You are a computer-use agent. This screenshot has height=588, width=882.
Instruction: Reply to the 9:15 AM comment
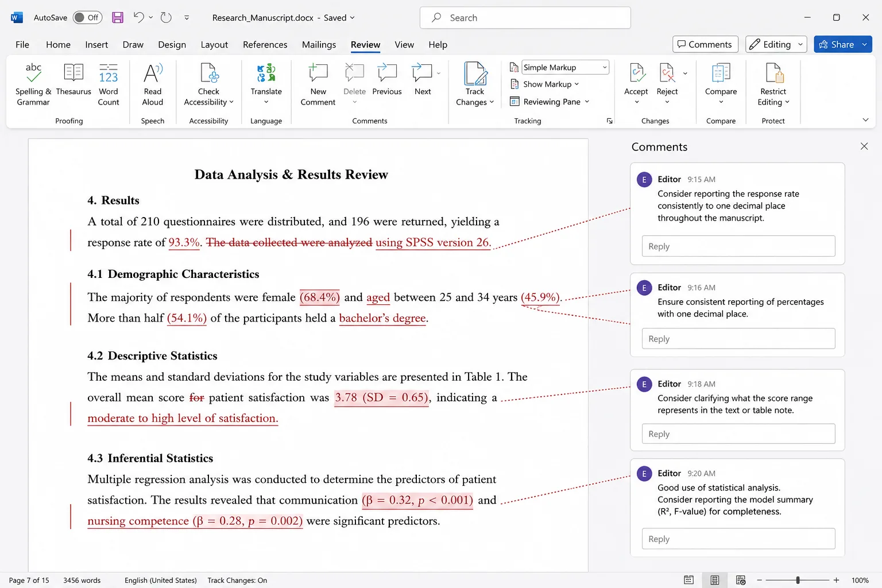point(738,246)
